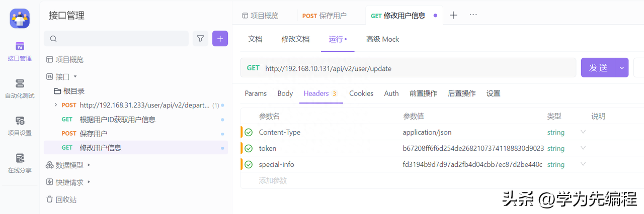Image resolution: width=644 pixels, height=214 pixels.
Task: Open the dropdown arrow beside 发送
Action: click(622, 68)
